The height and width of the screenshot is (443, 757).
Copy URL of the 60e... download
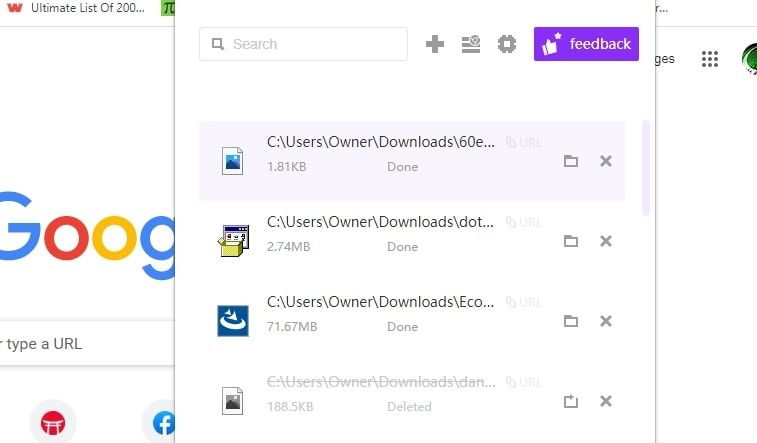pos(523,142)
